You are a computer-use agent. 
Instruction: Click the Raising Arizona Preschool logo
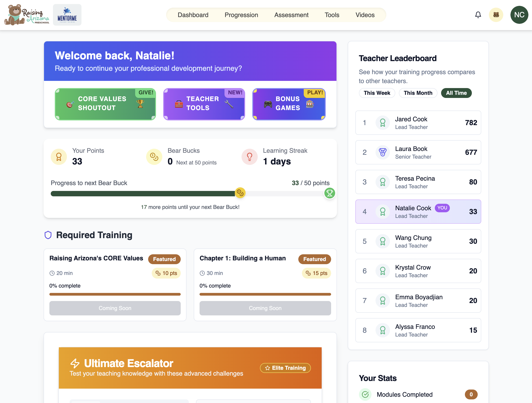click(x=26, y=15)
